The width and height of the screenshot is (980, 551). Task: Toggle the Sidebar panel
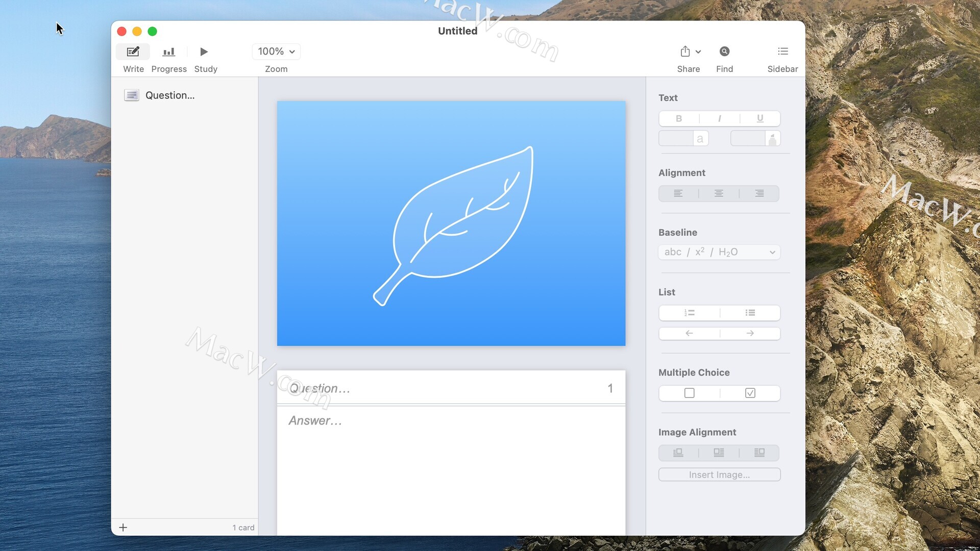point(782,52)
